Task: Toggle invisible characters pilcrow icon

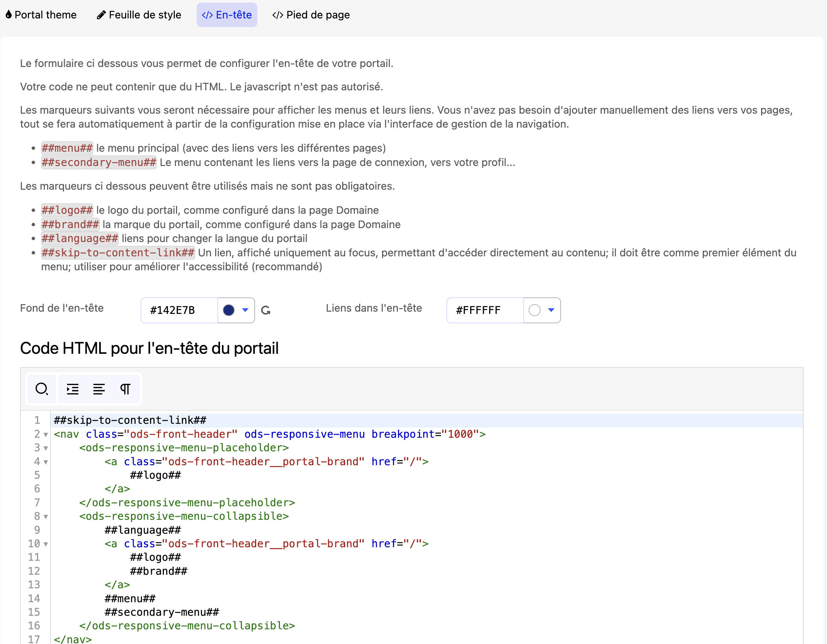Action: click(125, 388)
